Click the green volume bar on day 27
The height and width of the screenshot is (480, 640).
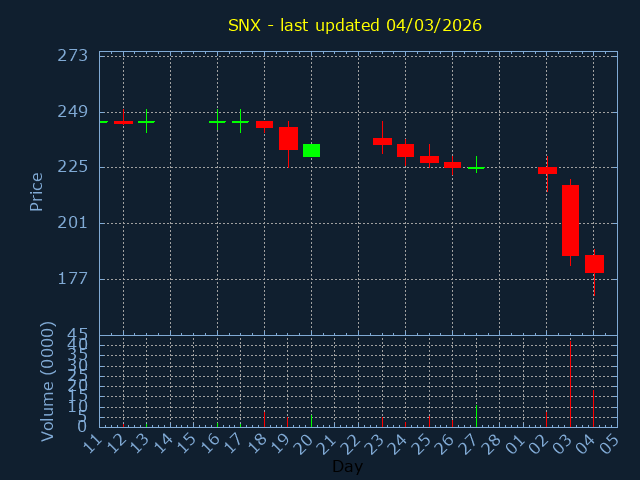coord(476,416)
